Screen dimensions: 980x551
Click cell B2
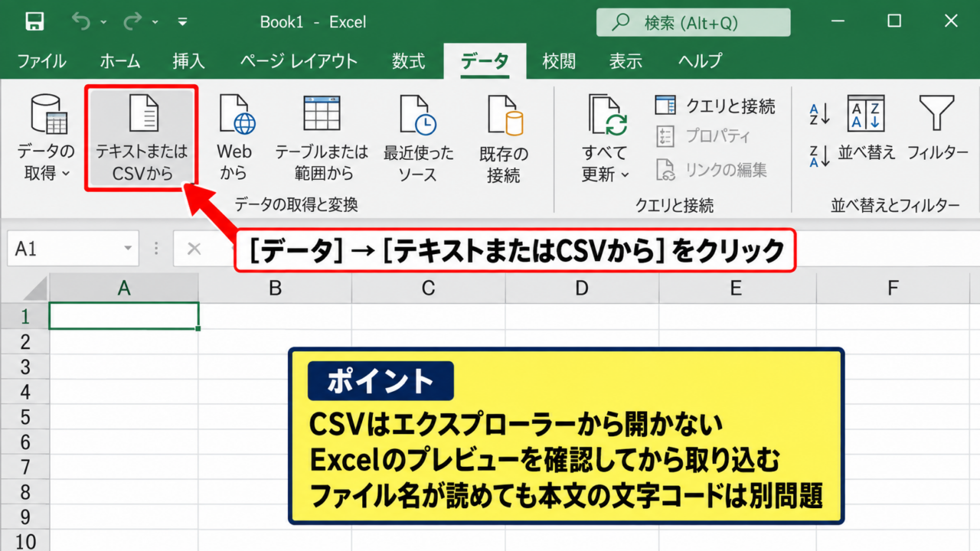276,341
